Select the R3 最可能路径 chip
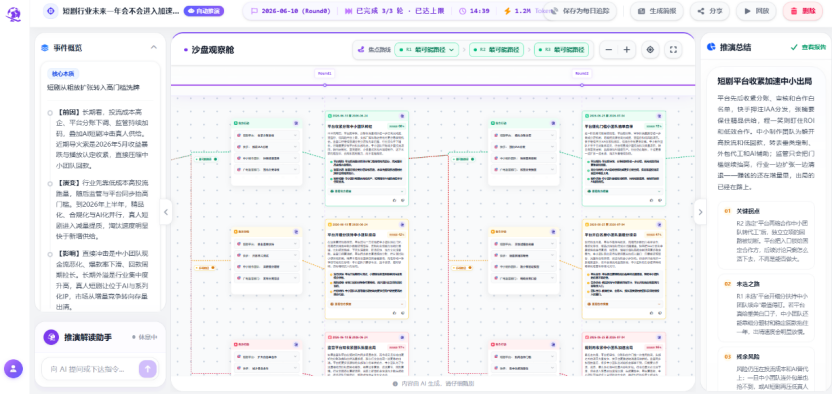The width and height of the screenshot is (832, 394). (561, 49)
